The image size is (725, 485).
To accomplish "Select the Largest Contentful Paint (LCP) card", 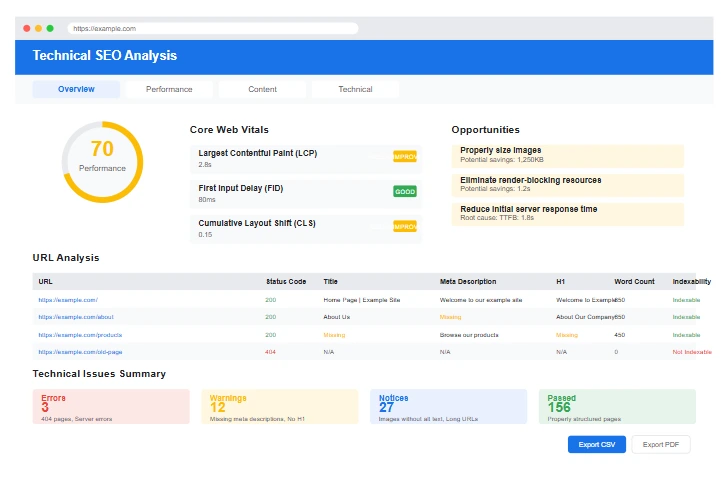I will [x=306, y=159].
